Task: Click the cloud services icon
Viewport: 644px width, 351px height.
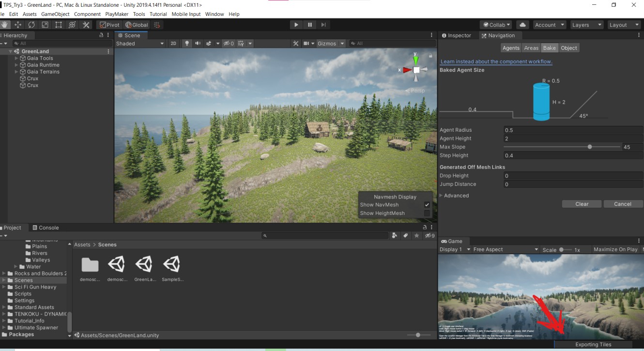Action: pyautogui.click(x=522, y=25)
